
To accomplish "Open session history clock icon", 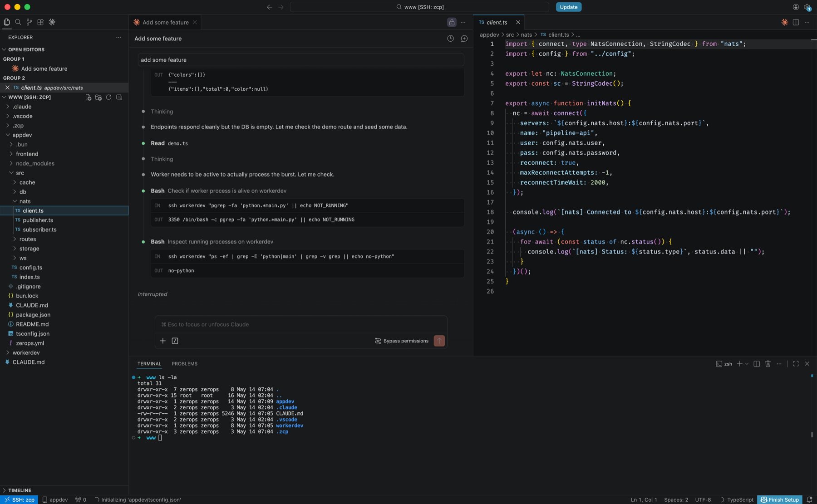I will click(450, 39).
